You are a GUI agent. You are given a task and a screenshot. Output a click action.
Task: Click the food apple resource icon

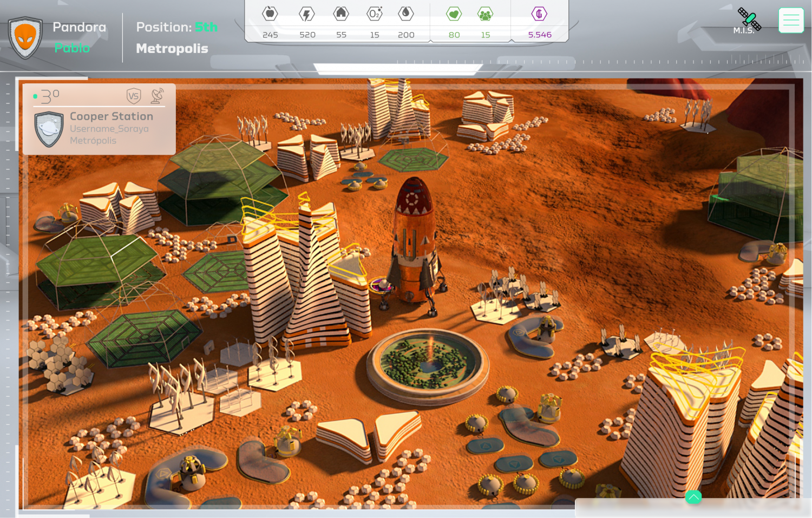[270, 14]
